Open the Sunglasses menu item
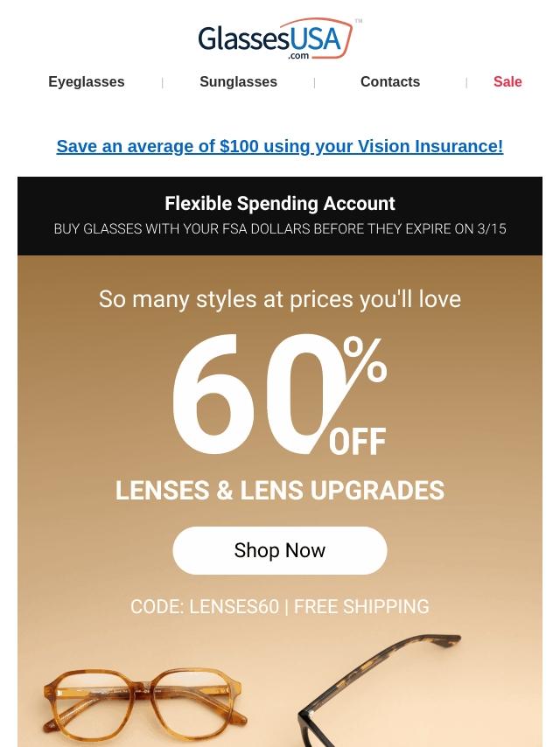 point(238,82)
